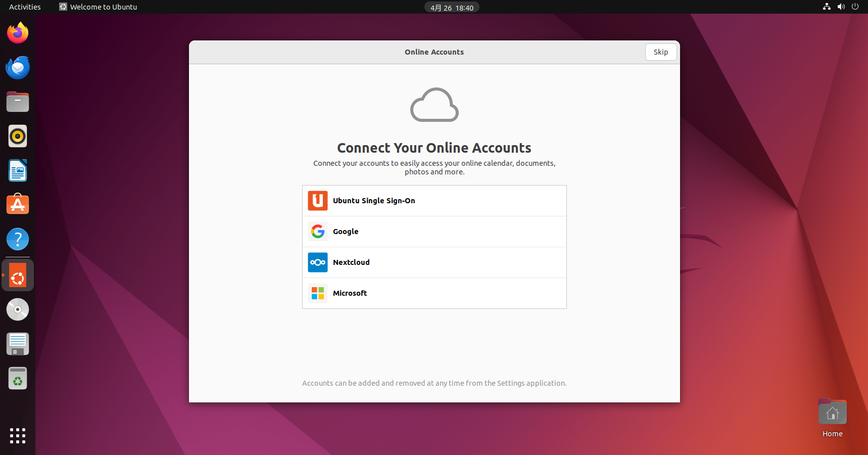The width and height of the screenshot is (868, 455).
Task: Click the volume speaker icon in top bar
Action: 841,7
